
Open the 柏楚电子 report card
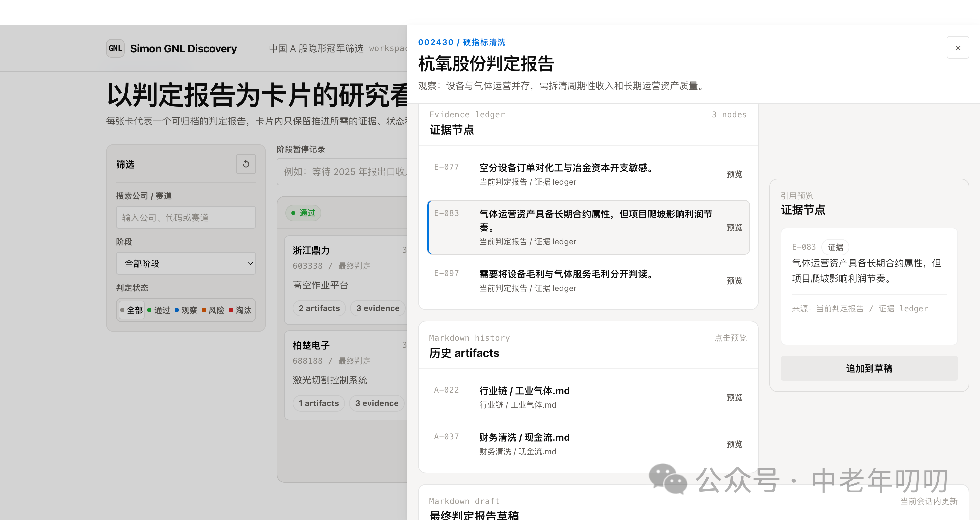[345, 375]
